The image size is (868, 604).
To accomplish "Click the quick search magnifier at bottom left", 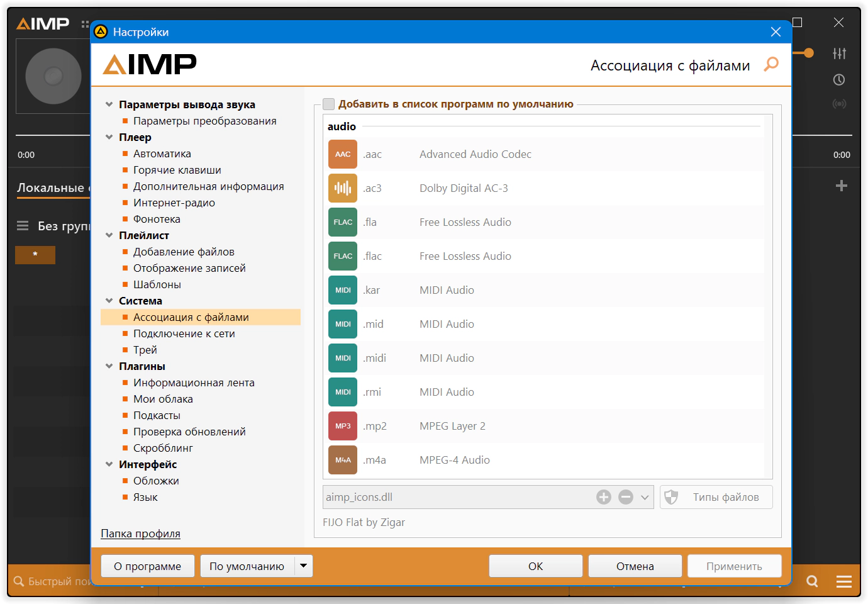I will (19, 581).
